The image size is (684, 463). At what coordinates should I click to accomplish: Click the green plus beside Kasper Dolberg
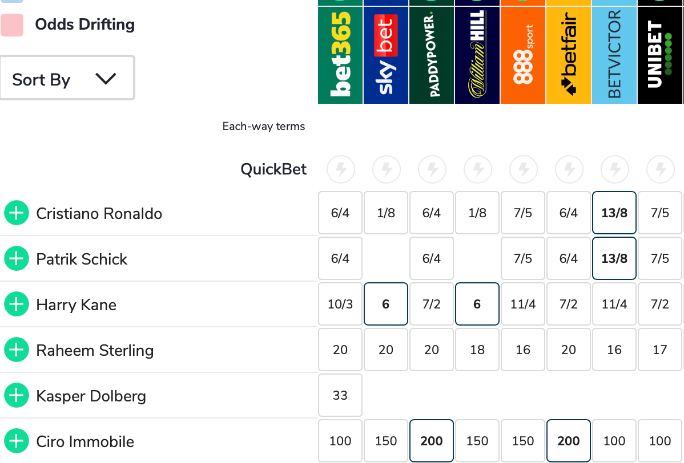16,396
